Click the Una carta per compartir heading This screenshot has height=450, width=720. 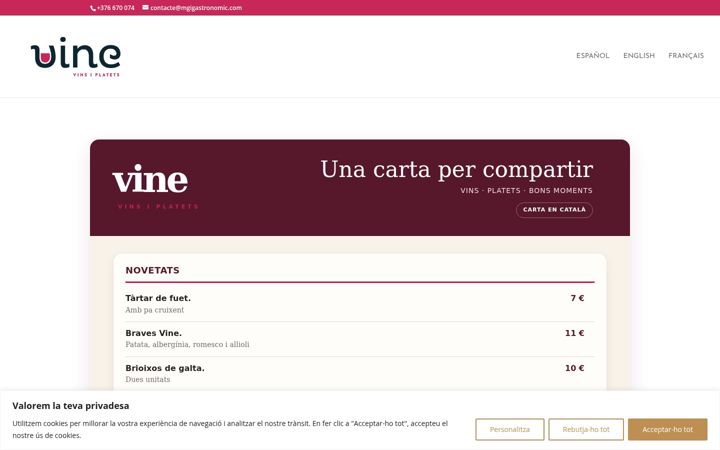pyautogui.click(x=457, y=170)
